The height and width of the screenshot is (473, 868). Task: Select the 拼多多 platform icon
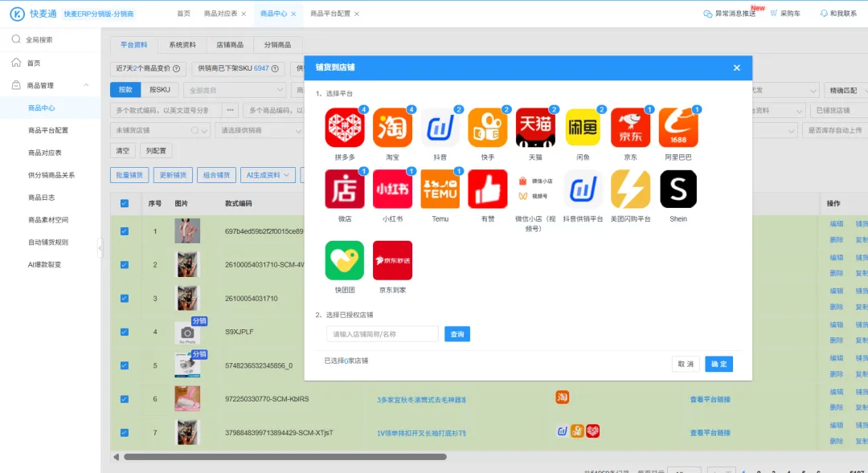(344, 128)
